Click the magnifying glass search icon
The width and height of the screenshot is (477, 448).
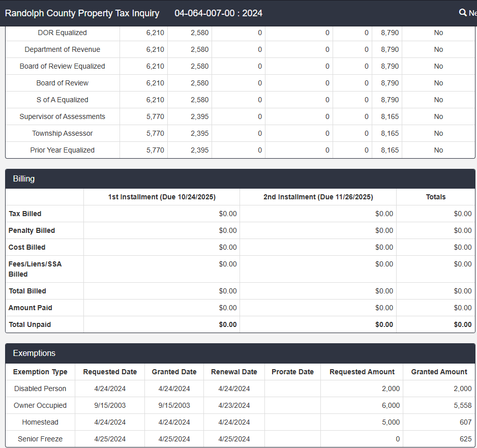463,13
